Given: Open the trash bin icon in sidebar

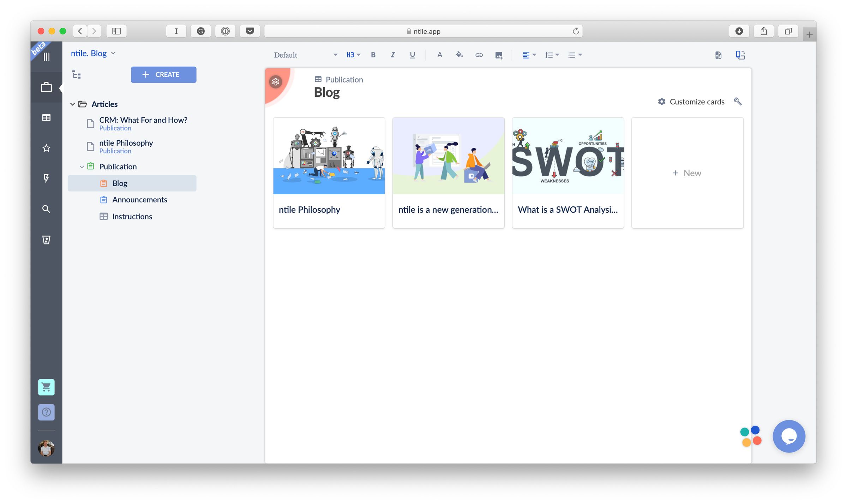Looking at the screenshot, I should click(46, 240).
